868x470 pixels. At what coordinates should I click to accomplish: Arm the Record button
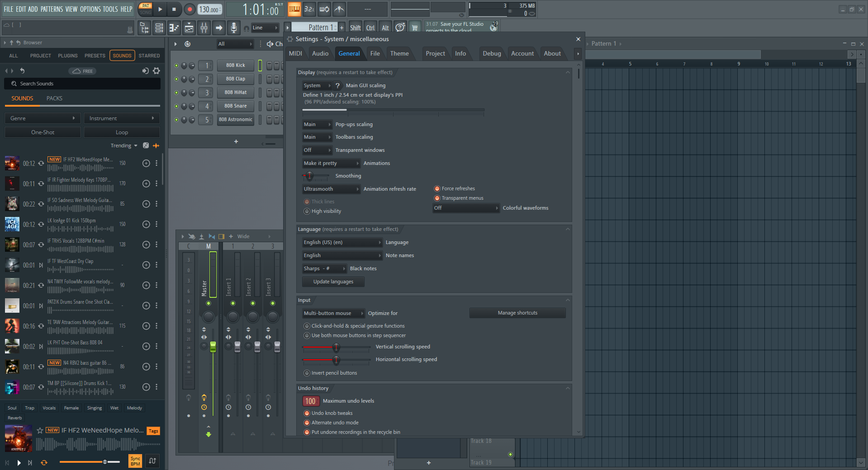(x=190, y=9)
